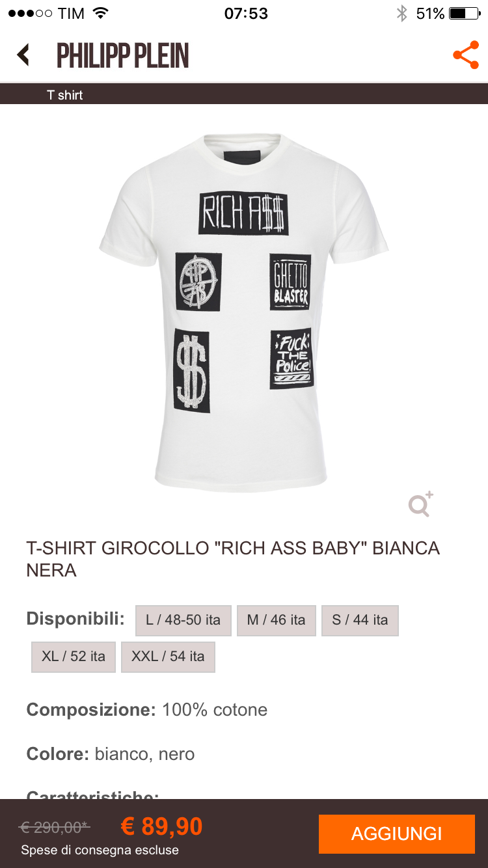Select size S / 44 ita

pyautogui.click(x=360, y=620)
